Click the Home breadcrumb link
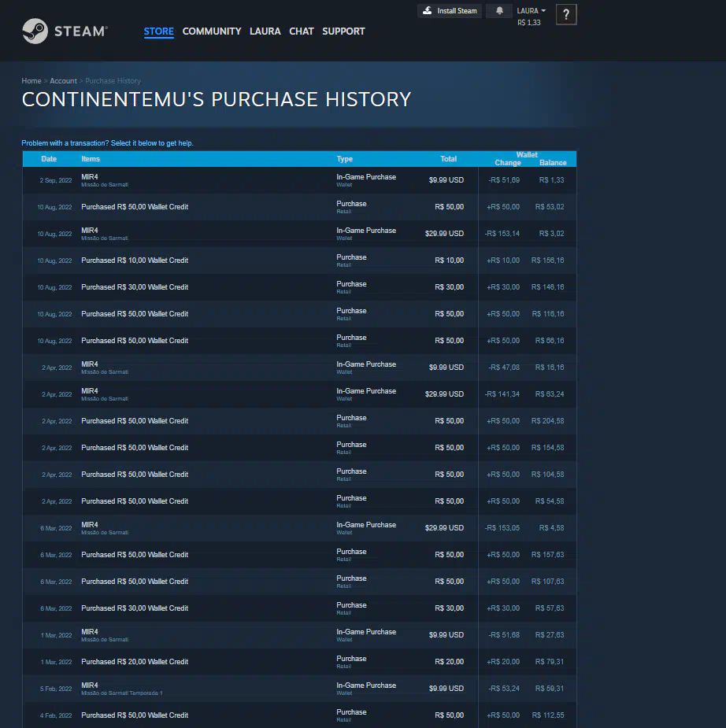The width and height of the screenshot is (726, 728). [x=31, y=81]
